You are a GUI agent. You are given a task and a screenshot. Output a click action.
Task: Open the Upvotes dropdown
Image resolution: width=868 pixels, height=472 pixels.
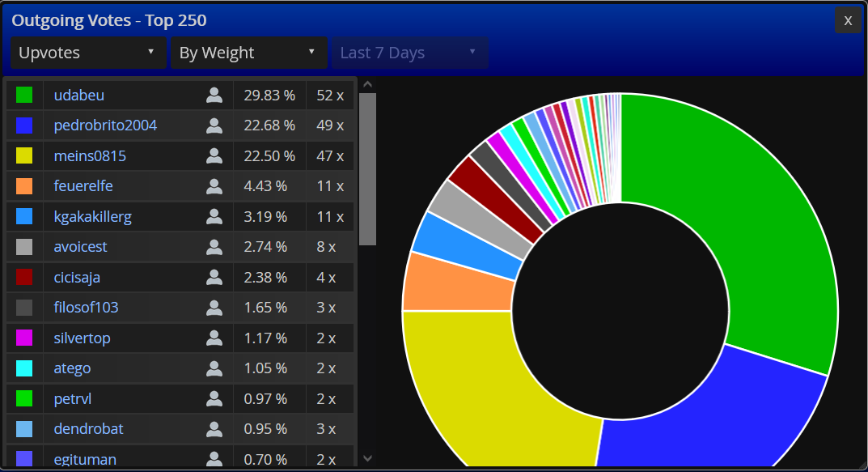88,53
